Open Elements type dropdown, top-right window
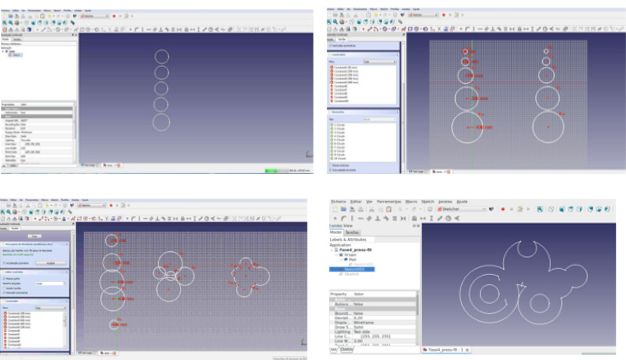Image resolution: width=626 pixels, height=360 pixels. [379, 119]
